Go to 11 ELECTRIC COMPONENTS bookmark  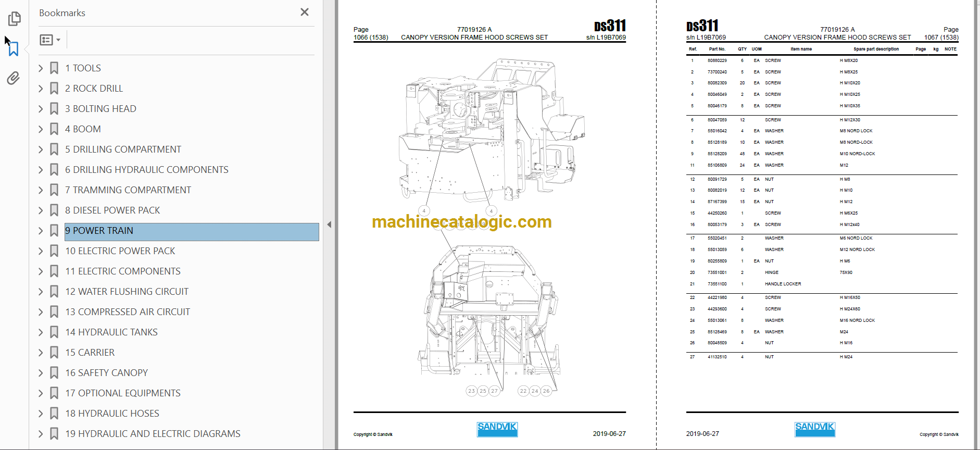click(x=123, y=271)
